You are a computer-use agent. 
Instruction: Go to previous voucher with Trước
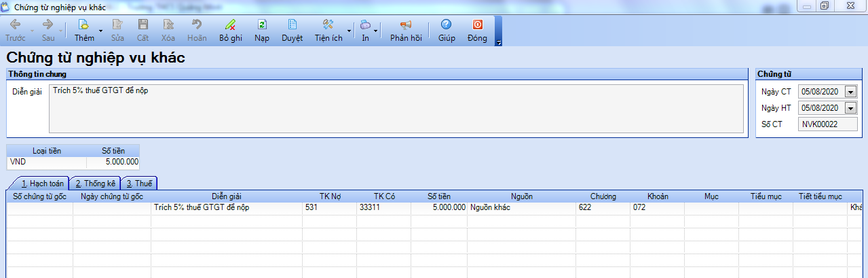pos(16,31)
